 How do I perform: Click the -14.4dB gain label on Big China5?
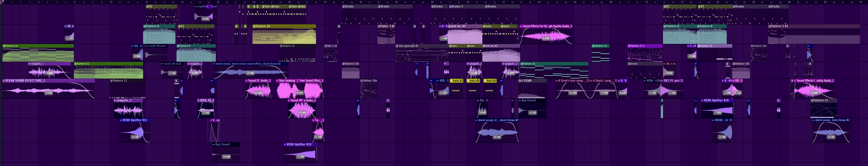pyautogui.click(x=226, y=157)
